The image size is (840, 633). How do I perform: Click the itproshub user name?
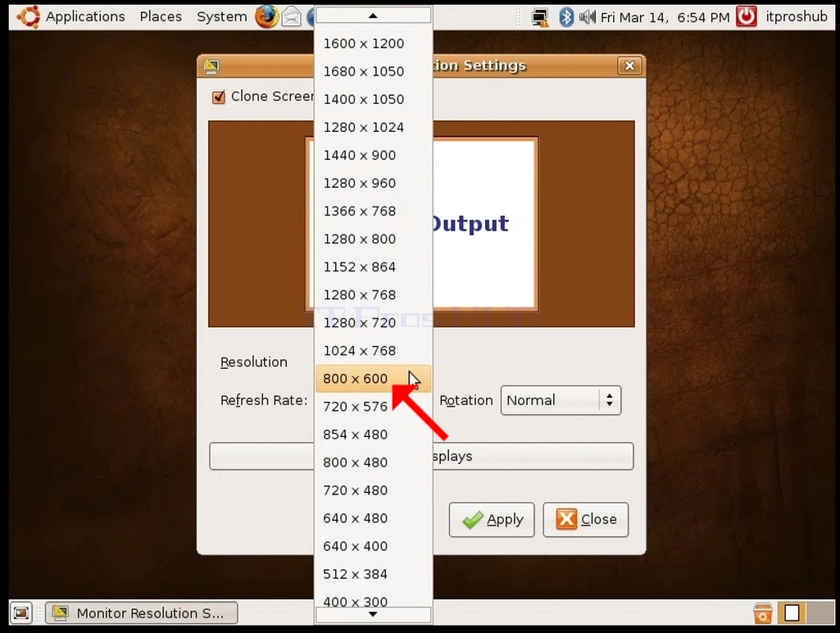tap(796, 16)
